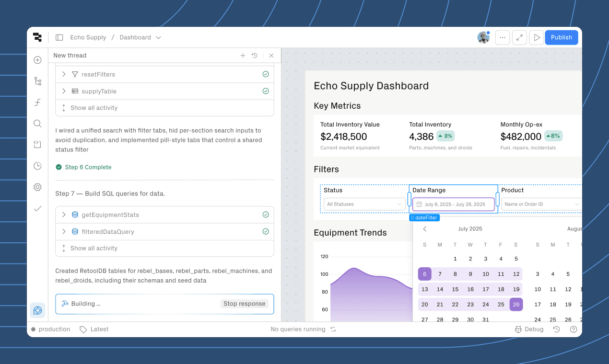Click the Date Range input field
Viewport: 609px width, 364px height.
pos(453,204)
